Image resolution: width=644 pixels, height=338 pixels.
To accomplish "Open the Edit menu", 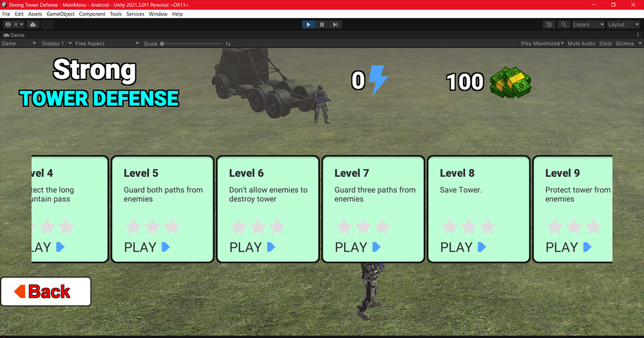I will 19,14.
